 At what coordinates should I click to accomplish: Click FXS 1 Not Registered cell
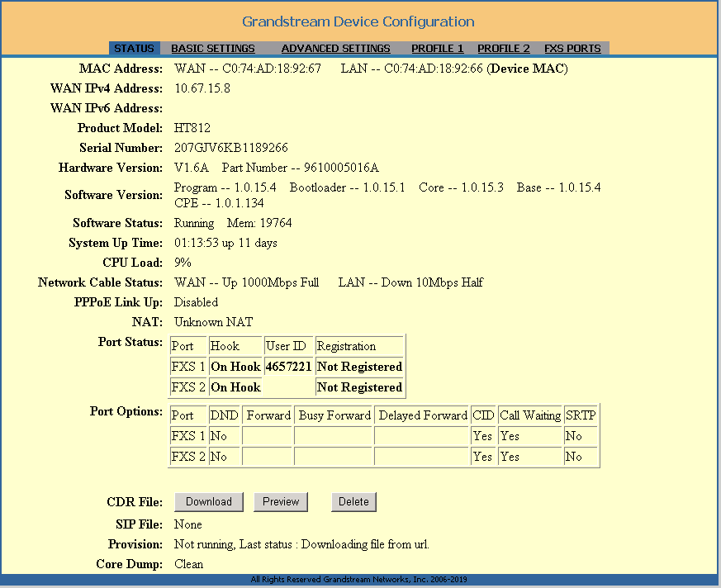359,367
